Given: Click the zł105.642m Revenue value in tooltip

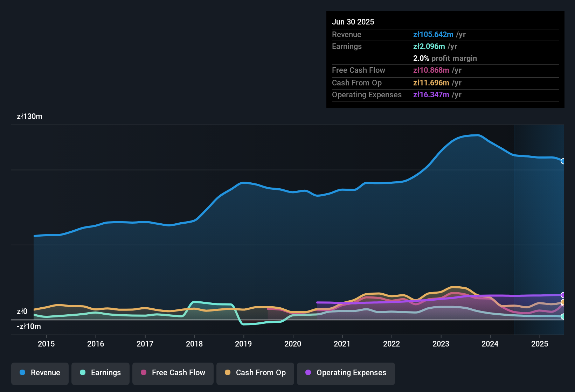Looking at the screenshot, I should click(433, 35).
